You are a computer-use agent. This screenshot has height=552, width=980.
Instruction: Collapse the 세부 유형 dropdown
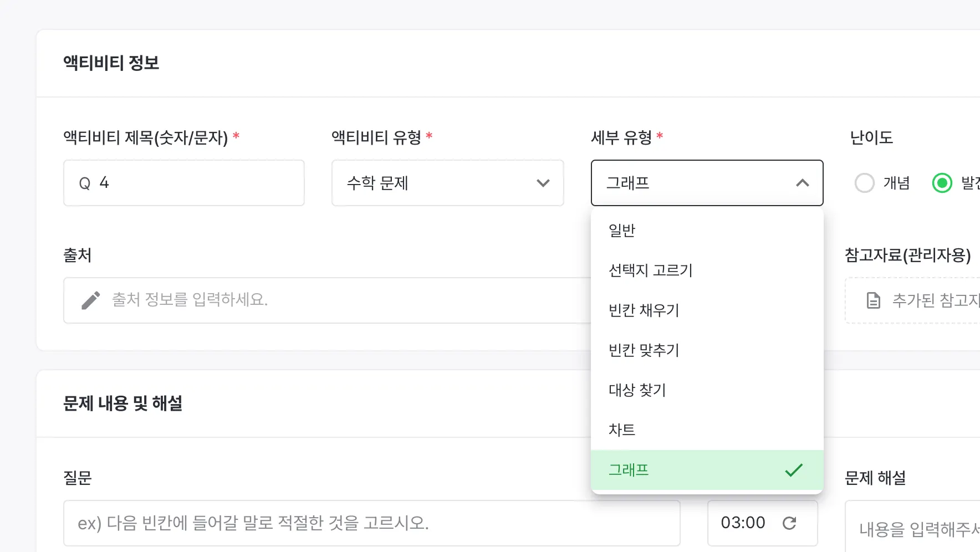tap(802, 183)
